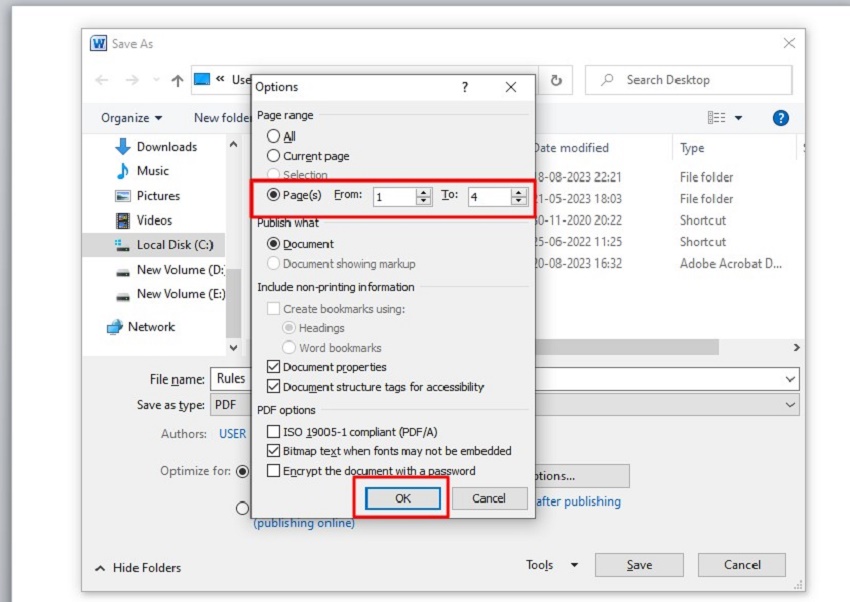The width and height of the screenshot is (850, 602).
Task: Click the blue Help question mark icon
Action: [781, 118]
